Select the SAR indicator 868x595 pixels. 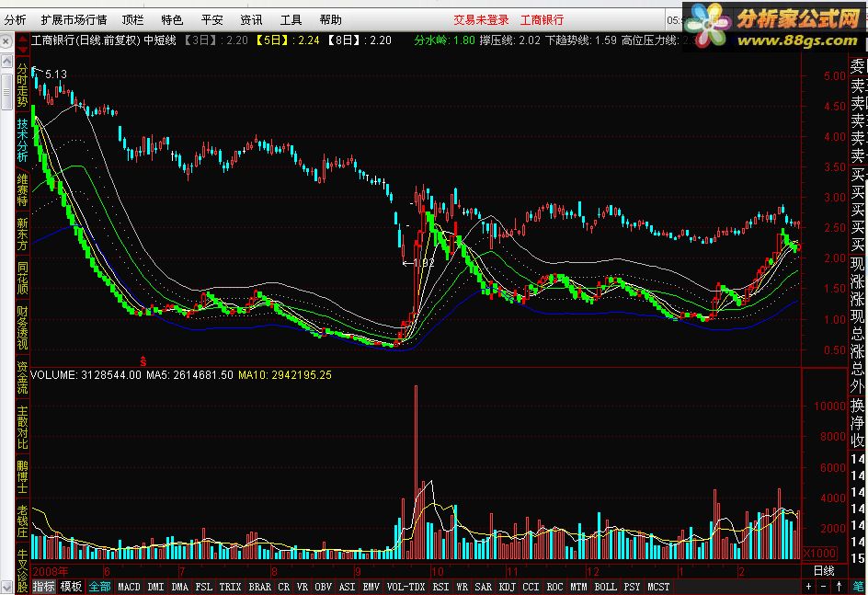pos(484,587)
